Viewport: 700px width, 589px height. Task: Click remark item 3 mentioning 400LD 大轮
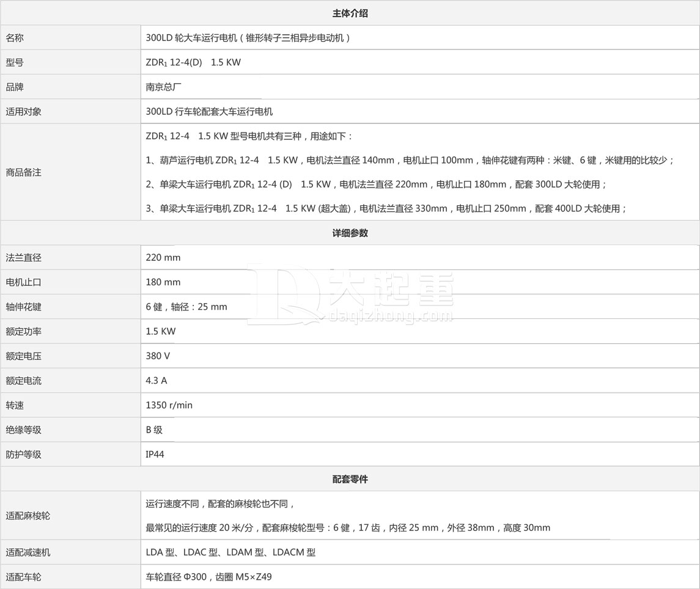tap(386, 208)
